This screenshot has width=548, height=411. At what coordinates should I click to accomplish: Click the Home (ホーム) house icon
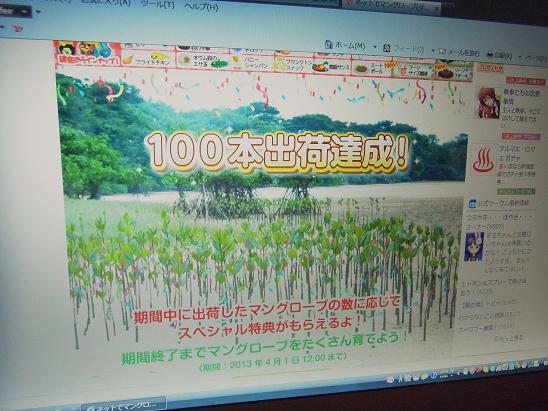[x=329, y=44]
